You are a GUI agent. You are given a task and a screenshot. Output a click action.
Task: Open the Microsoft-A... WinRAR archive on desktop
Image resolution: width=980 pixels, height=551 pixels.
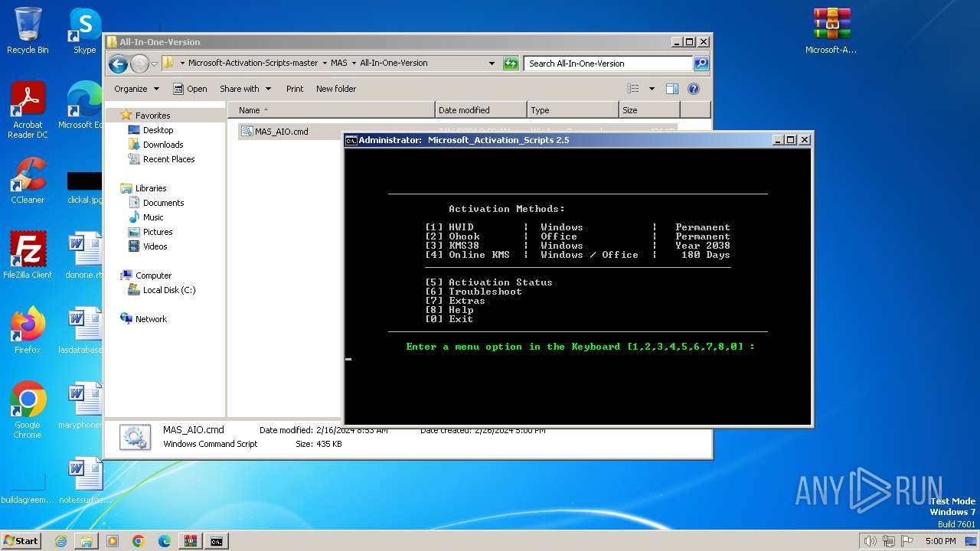coord(831,31)
